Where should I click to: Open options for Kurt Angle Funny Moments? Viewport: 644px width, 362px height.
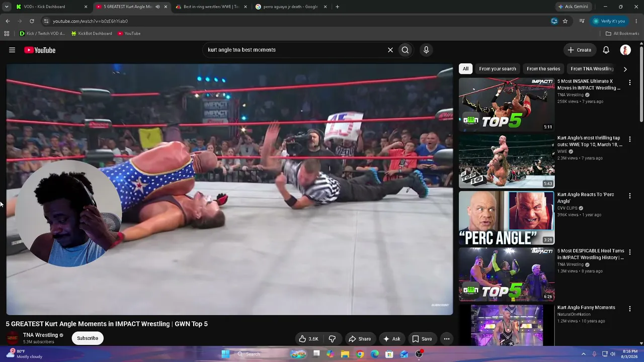point(629,309)
